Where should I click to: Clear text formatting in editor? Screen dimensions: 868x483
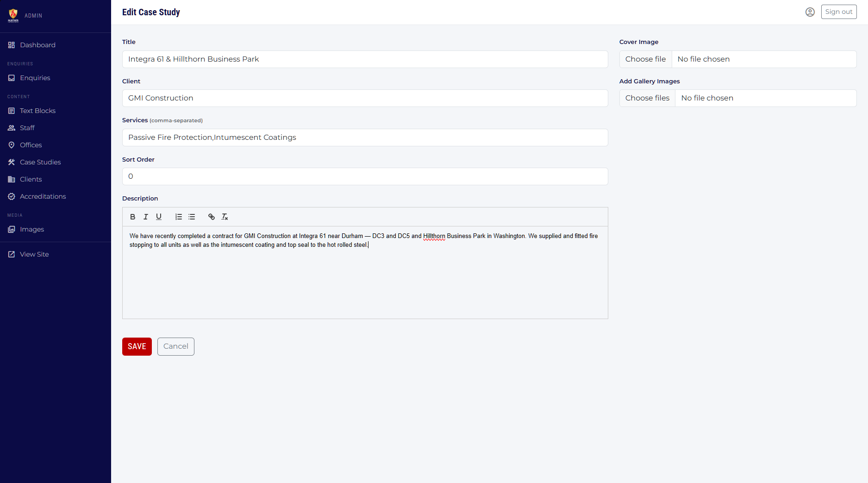[x=225, y=217]
